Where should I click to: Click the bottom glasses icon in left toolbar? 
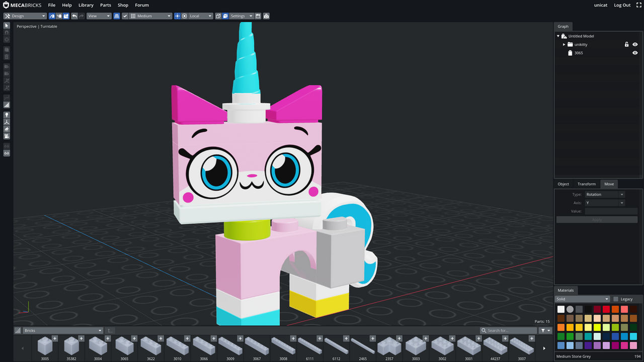(x=7, y=153)
